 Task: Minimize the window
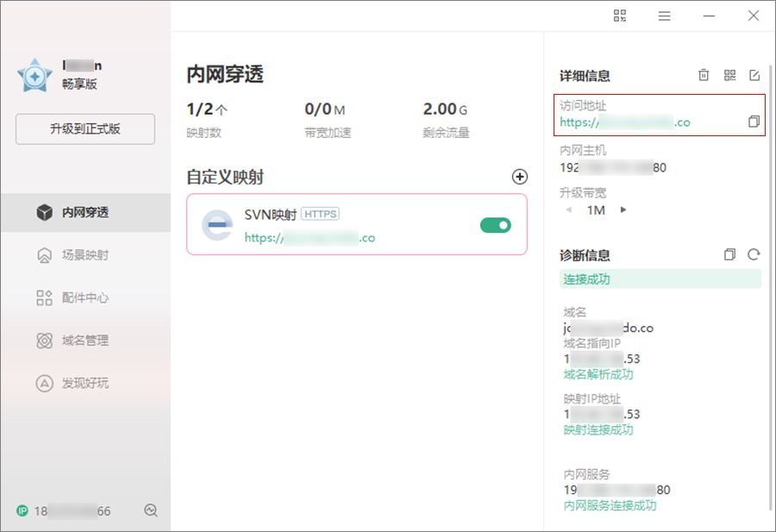click(x=709, y=16)
